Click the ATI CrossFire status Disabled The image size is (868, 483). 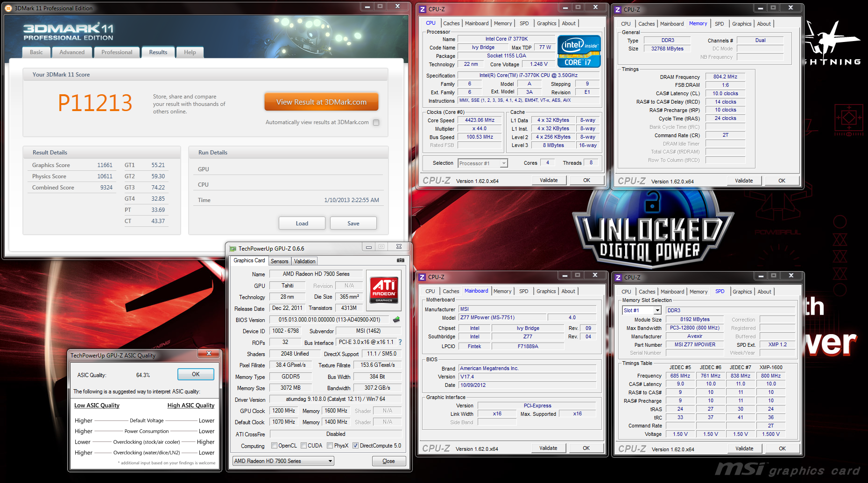coord(336,434)
